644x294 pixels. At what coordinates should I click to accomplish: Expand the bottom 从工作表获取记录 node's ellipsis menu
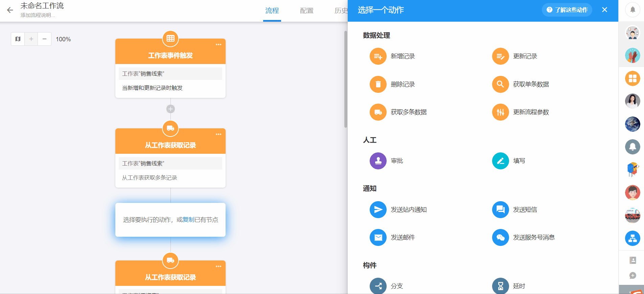[x=218, y=267]
